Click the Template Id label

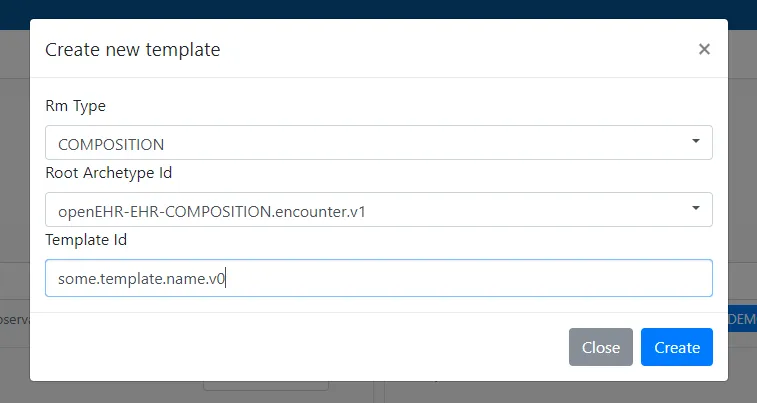(x=86, y=240)
